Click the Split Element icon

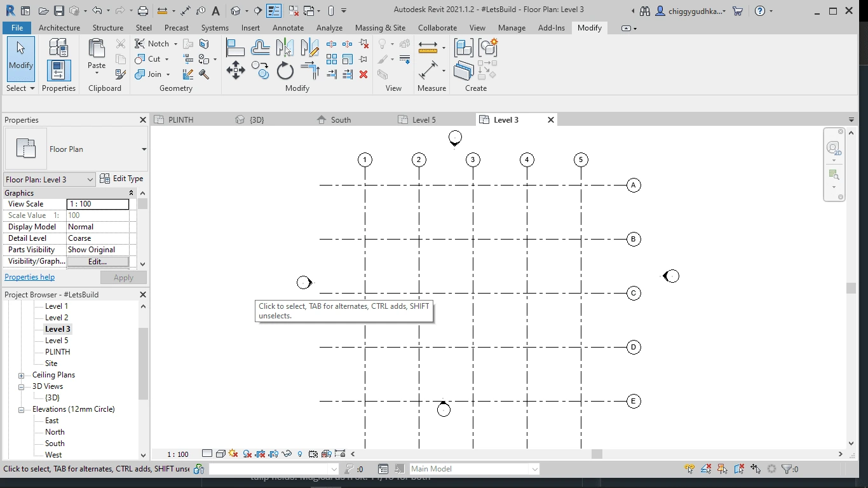click(332, 44)
